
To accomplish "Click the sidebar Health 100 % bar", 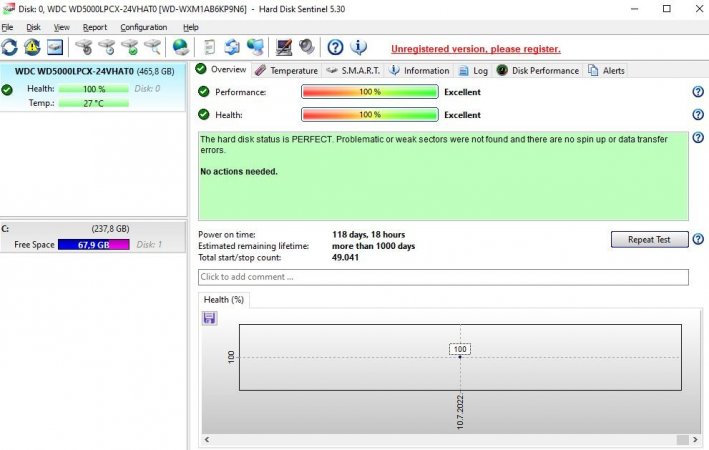I will tap(94, 89).
